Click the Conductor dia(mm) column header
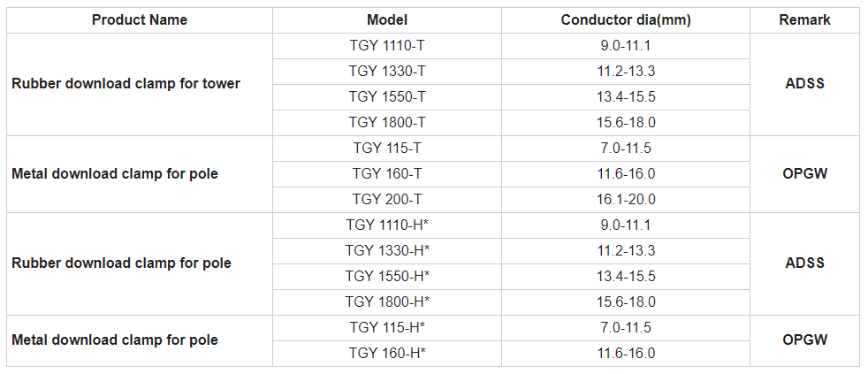 click(x=625, y=19)
